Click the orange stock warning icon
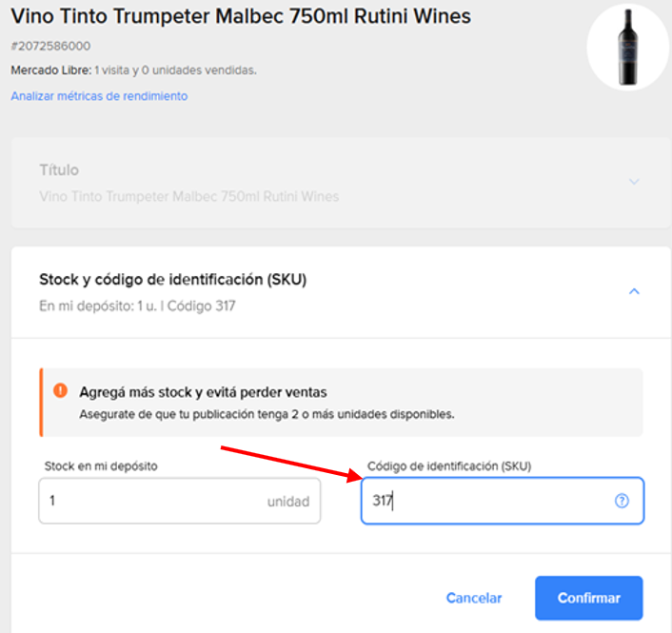The image size is (672, 633). click(60, 390)
